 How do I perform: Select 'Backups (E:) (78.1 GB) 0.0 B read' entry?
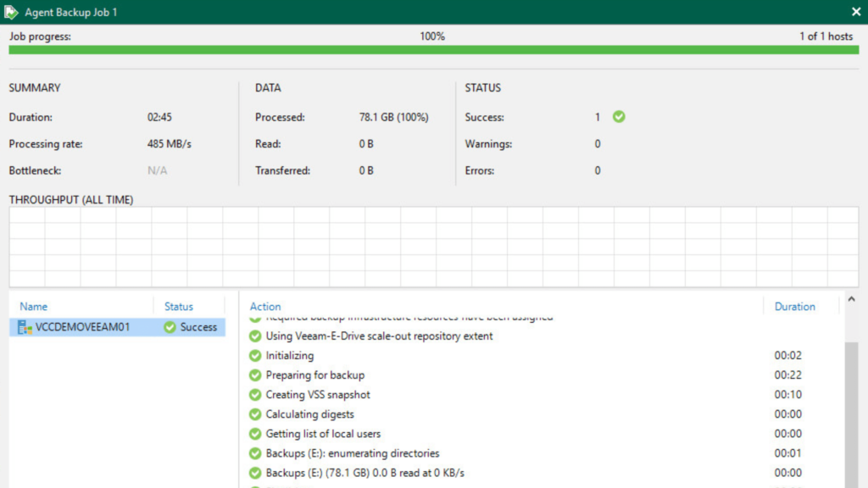(x=364, y=473)
